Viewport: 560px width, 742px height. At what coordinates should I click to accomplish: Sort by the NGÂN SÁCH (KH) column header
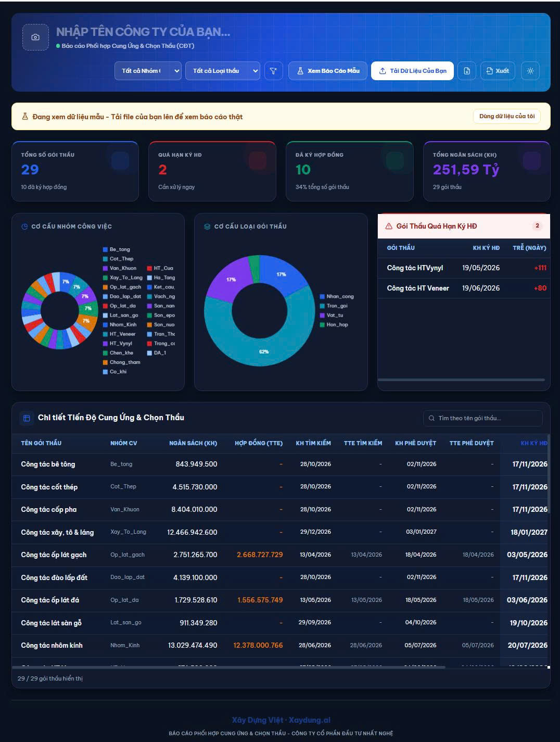(x=193, y=443)
